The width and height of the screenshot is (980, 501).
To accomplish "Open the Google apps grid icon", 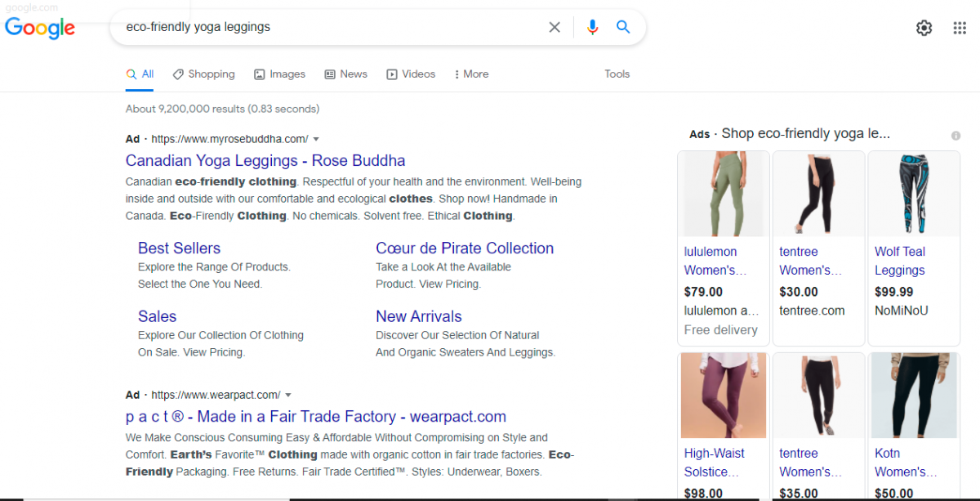I will point(960,28).
